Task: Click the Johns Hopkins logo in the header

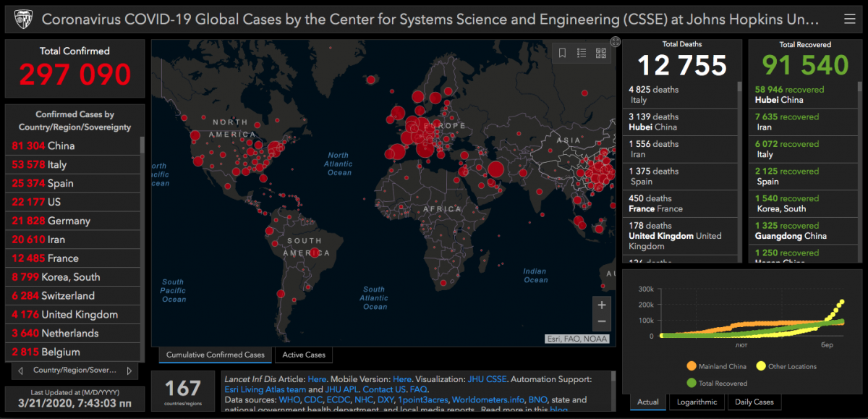Action: click(20, 19)
